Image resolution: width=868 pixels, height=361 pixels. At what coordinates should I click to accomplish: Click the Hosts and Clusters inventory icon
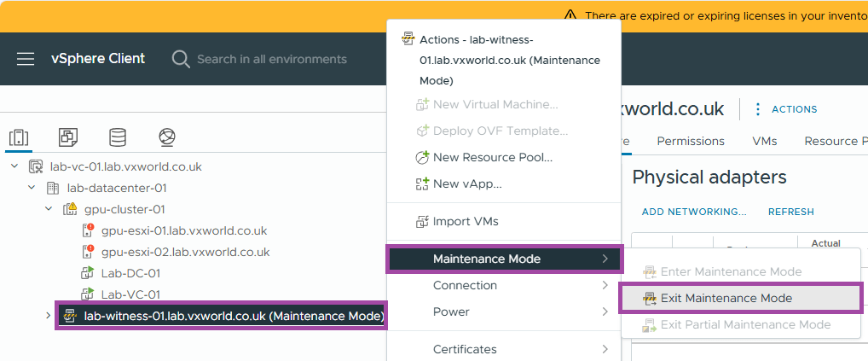19,137
